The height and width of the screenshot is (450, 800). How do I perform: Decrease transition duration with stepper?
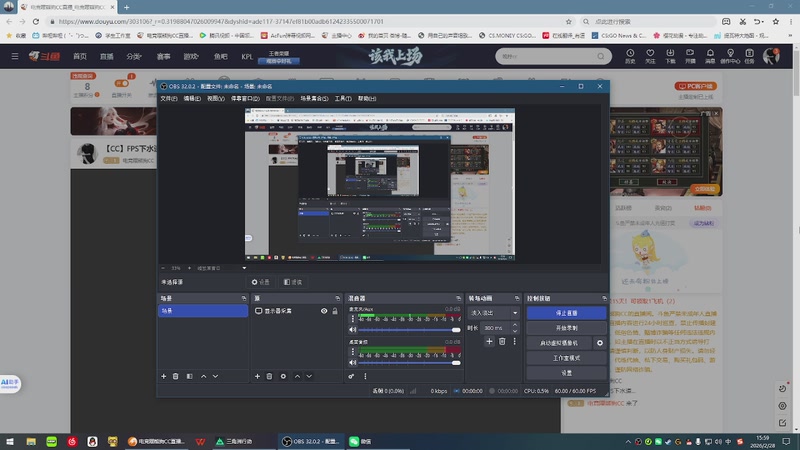515,331
